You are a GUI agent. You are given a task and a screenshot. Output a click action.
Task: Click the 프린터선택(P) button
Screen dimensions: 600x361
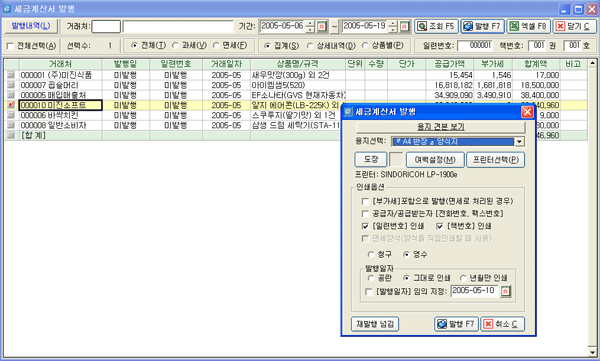496,160
